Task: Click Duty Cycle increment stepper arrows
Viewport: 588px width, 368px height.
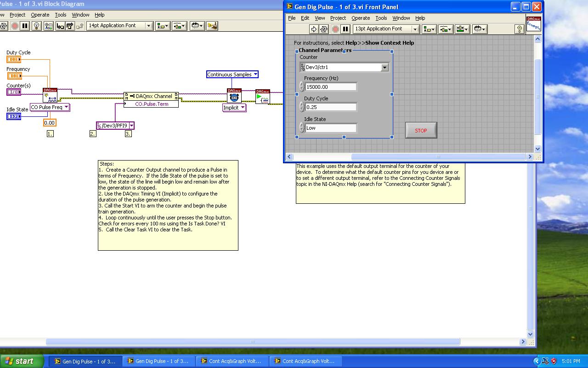Action: (302, 107)
